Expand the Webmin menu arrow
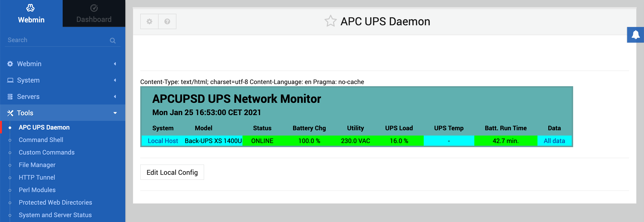The width and height of the screenshot is (644, 222). 115,64
